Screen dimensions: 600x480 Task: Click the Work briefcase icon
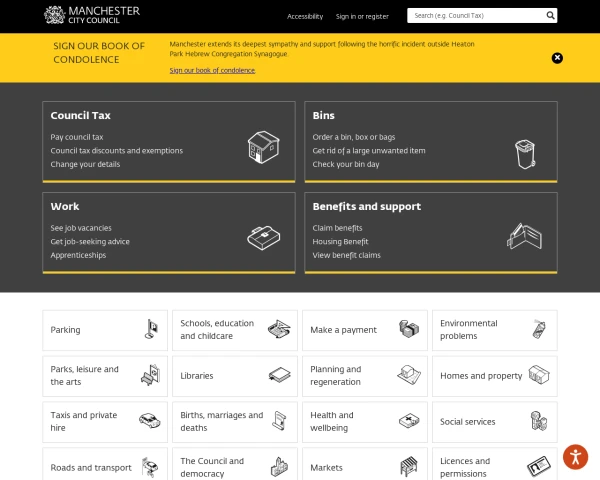click(x=264, y=238)
